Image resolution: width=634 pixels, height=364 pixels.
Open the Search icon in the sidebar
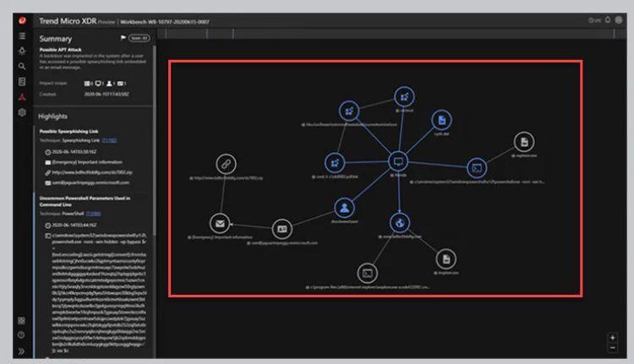pyautogui.click(x=22, y=66)
